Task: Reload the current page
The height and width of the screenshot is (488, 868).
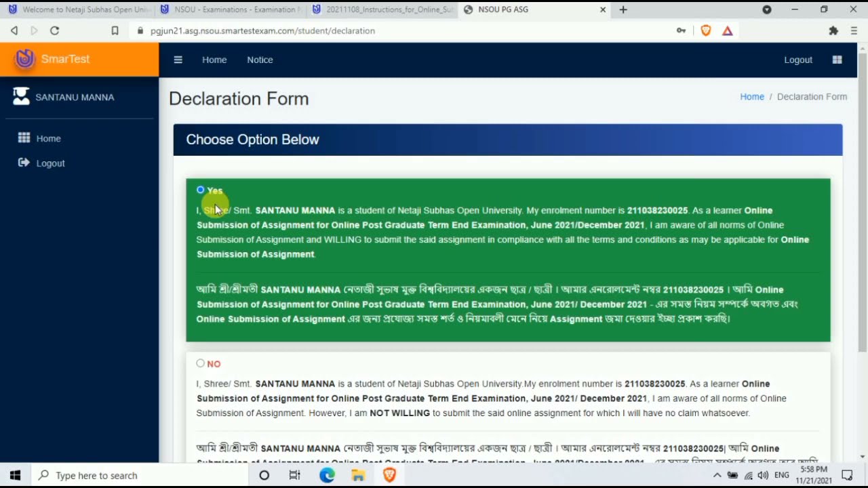Action: click(55, 30)
